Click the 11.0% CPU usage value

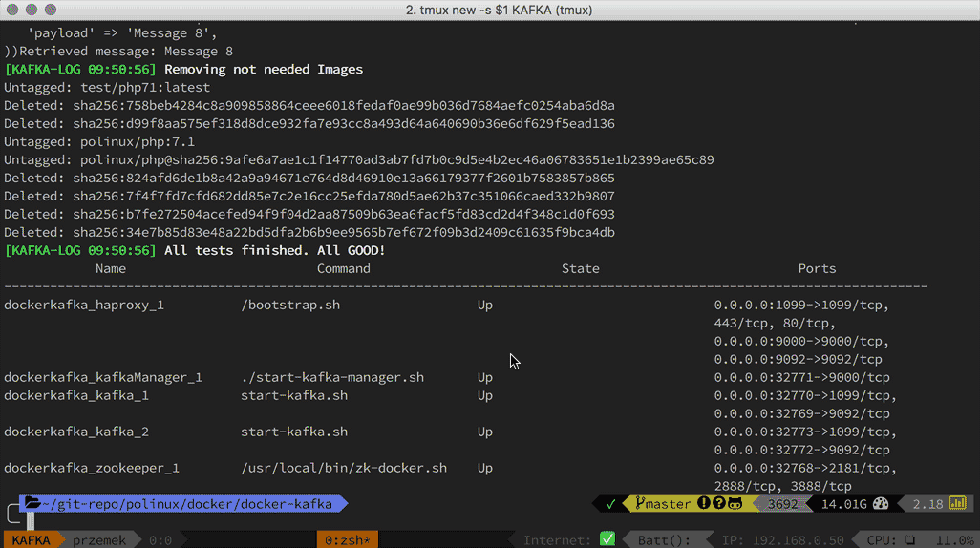[954, 539]
